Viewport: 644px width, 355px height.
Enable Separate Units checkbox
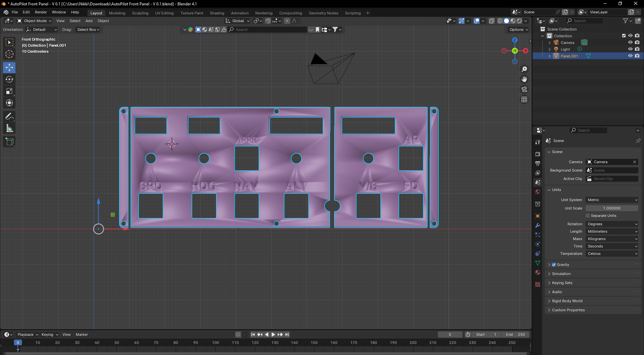[x=588, y=216]
